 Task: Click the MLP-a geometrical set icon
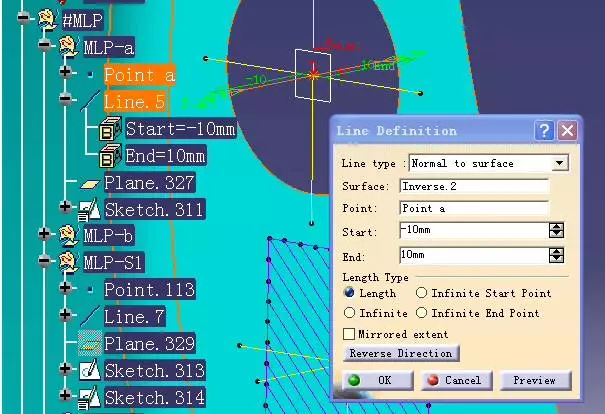click(68, 46)
